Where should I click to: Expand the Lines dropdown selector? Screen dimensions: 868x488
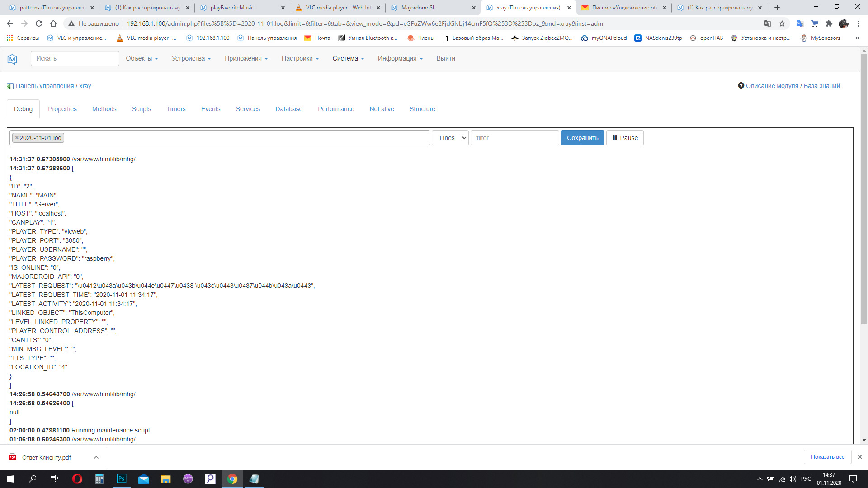pos(450,138)
